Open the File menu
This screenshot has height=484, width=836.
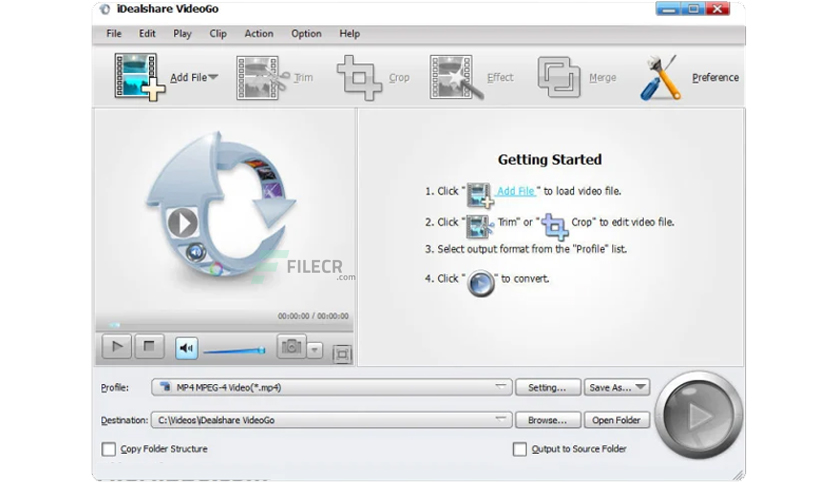114,34
